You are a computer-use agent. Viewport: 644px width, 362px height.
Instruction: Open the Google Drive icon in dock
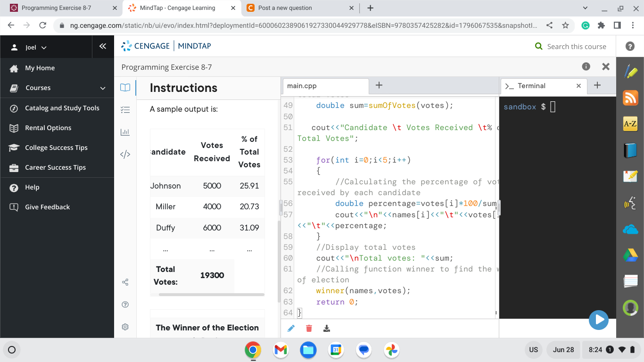[630, 255]
